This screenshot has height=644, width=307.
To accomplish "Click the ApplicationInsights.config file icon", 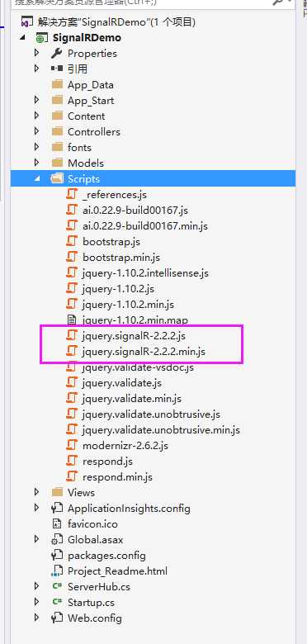I will pyautogui.click(x=57, y=508).
